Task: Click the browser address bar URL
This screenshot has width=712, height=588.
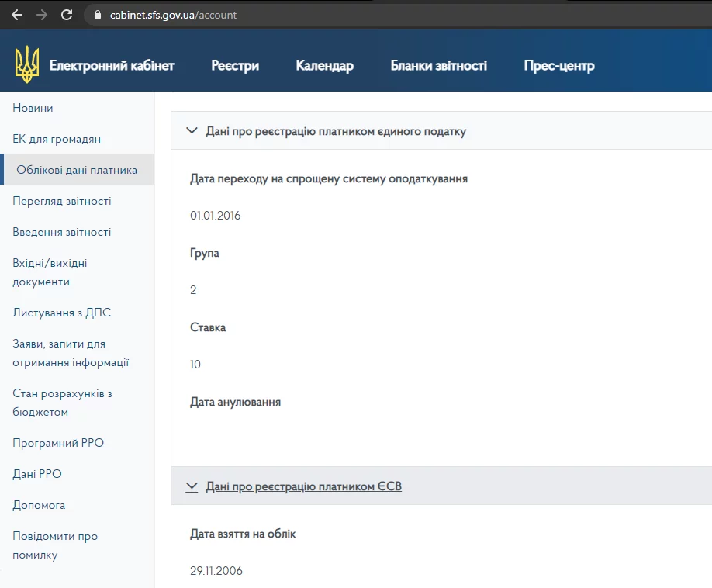Action: coord(174,15)
